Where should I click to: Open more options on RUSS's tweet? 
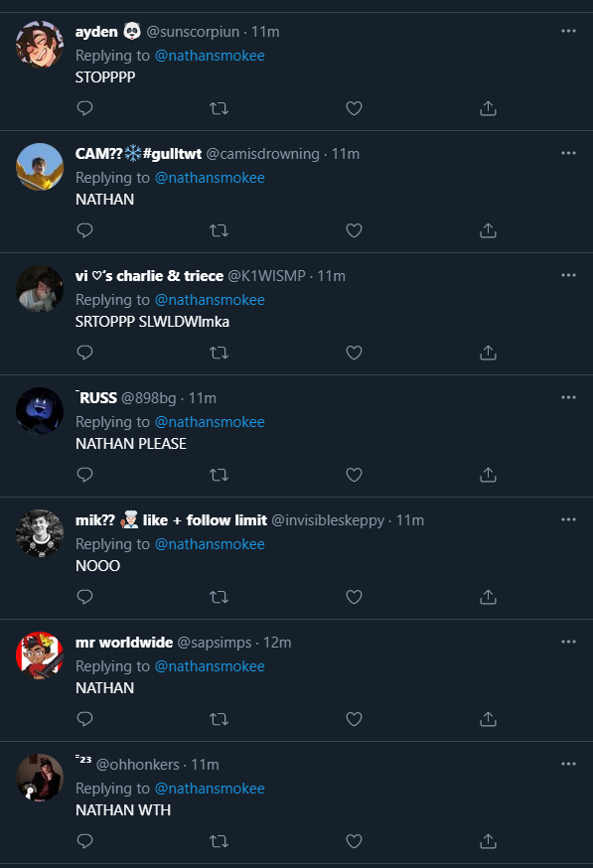coord(568,397)
